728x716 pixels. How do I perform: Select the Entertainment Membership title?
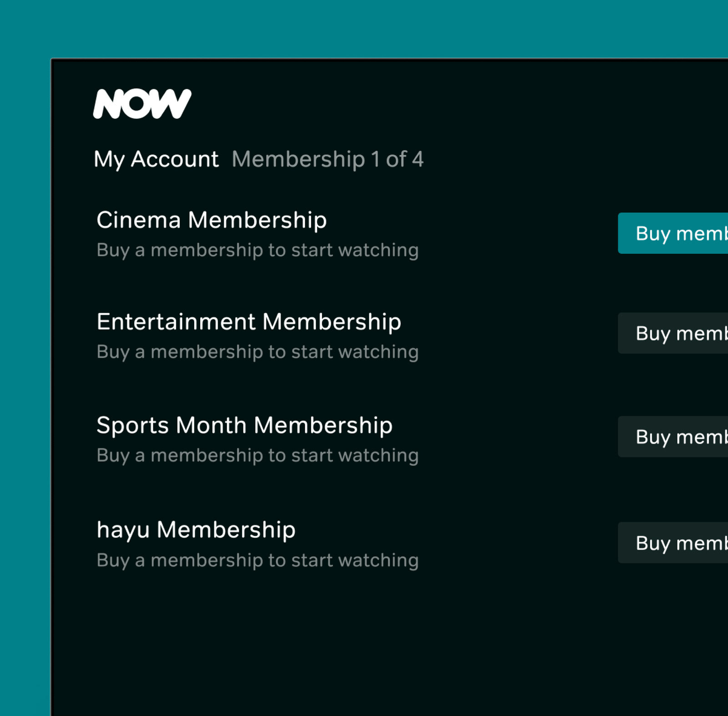tap(249, 322)
